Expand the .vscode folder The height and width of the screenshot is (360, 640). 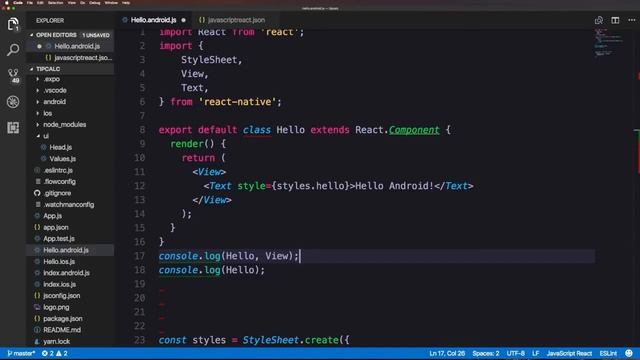click(x=55, y=91)
